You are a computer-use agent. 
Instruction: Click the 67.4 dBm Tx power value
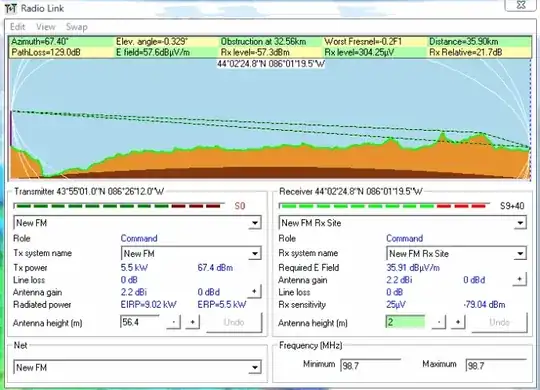tap(215, 268)
